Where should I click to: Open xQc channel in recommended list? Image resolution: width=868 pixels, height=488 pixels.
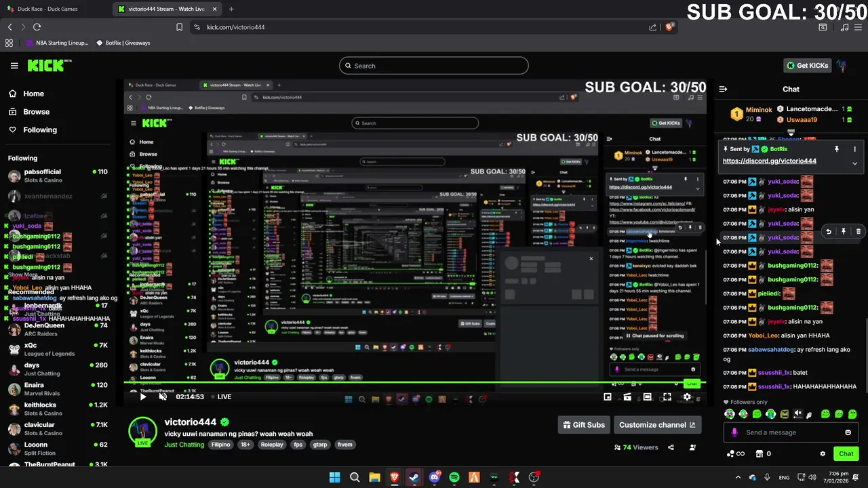[58, 349]
